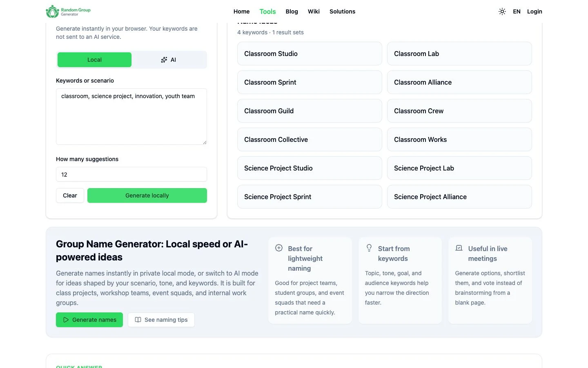
Task: Open the See naming tips link
Action: coord(161,320)
